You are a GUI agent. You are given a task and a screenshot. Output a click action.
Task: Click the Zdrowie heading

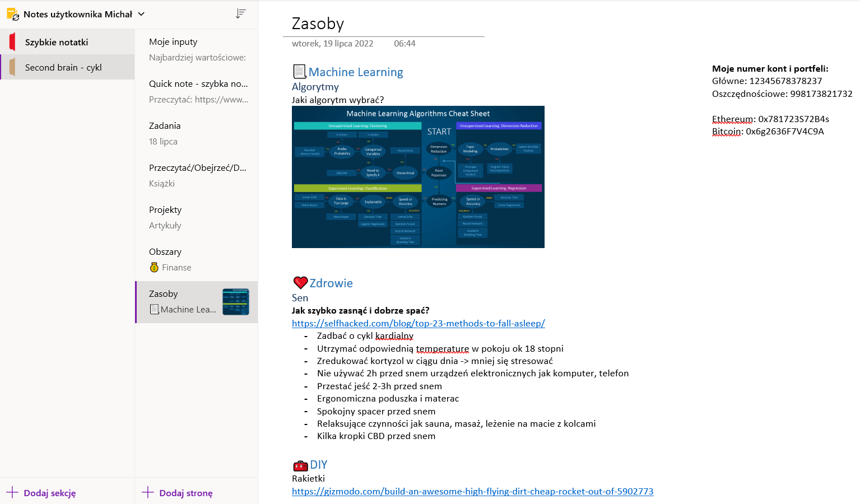click(x=331, y=283)
